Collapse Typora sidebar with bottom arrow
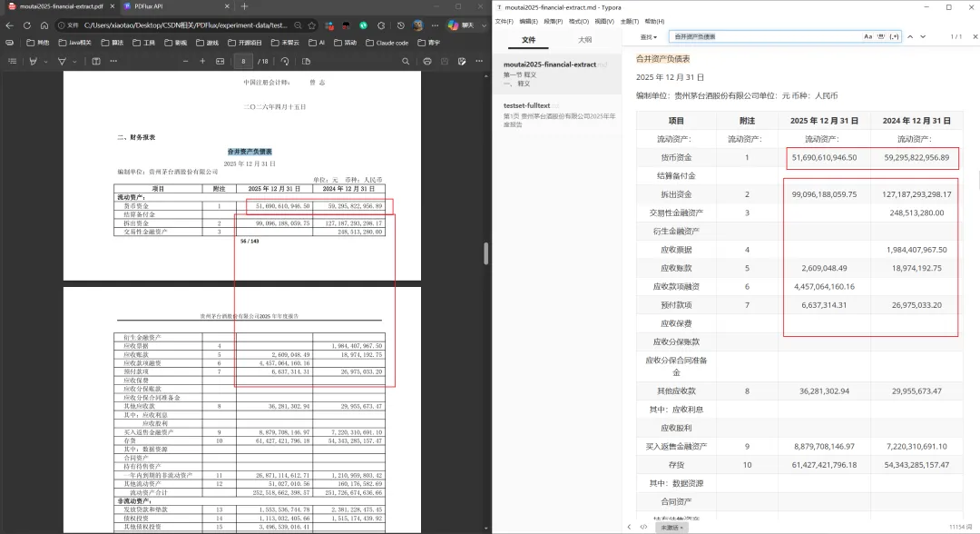The image size is (980, 534). pos(630,527)
